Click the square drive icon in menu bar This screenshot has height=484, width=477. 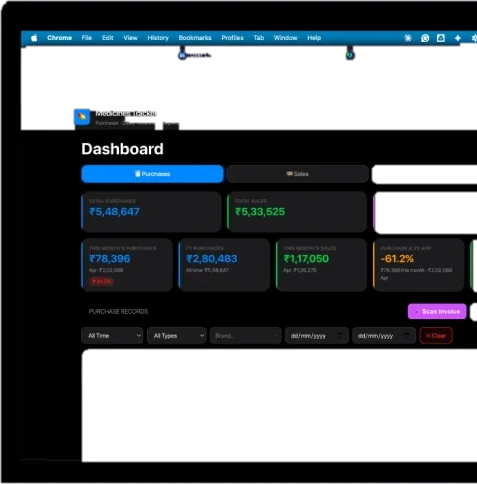pyautogui.click(x=441, y=38)
